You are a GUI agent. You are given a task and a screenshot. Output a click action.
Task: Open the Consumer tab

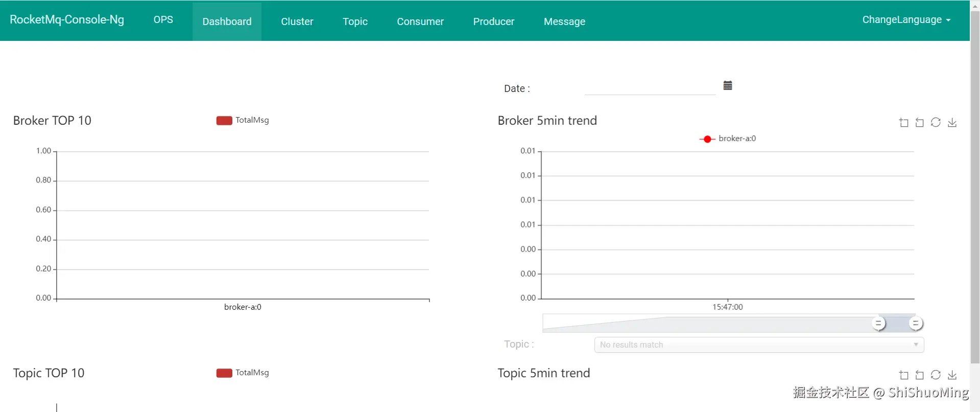[420, 21]
